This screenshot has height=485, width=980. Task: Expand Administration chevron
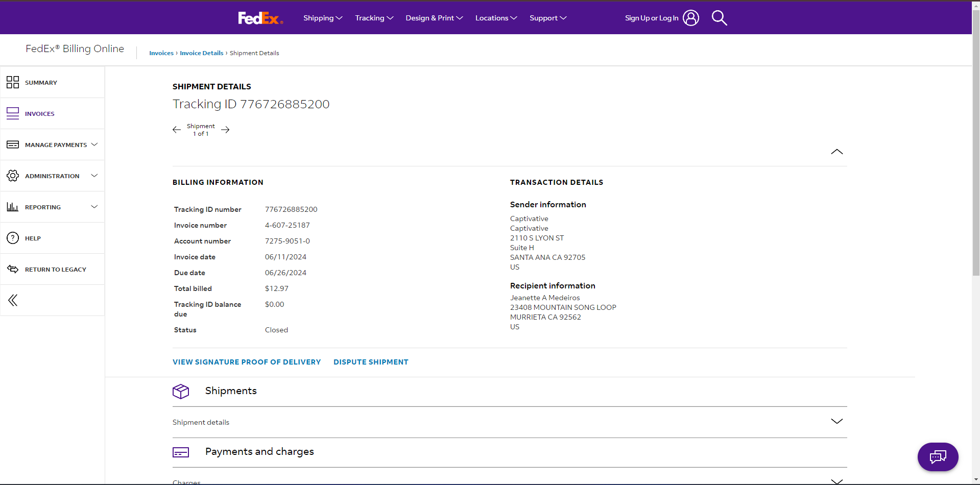click(94, 176)
